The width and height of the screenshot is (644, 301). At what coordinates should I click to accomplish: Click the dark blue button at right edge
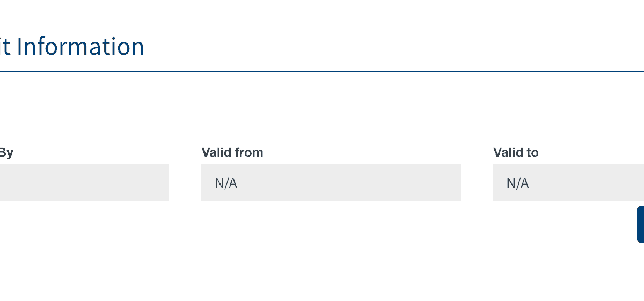(x=640, y=224)
